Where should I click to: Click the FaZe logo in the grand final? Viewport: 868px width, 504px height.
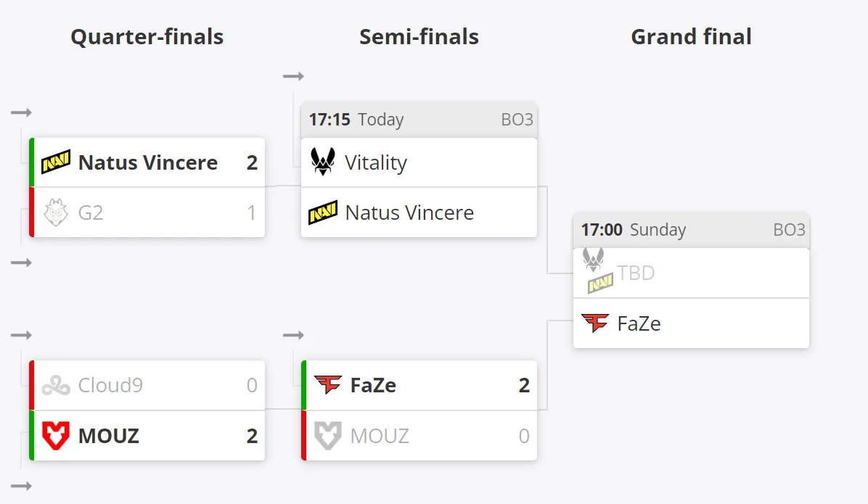click(x=595, y=323)
